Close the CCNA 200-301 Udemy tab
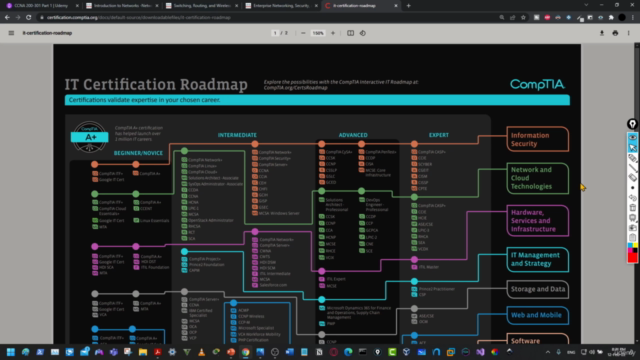 [x=77, y=6]
